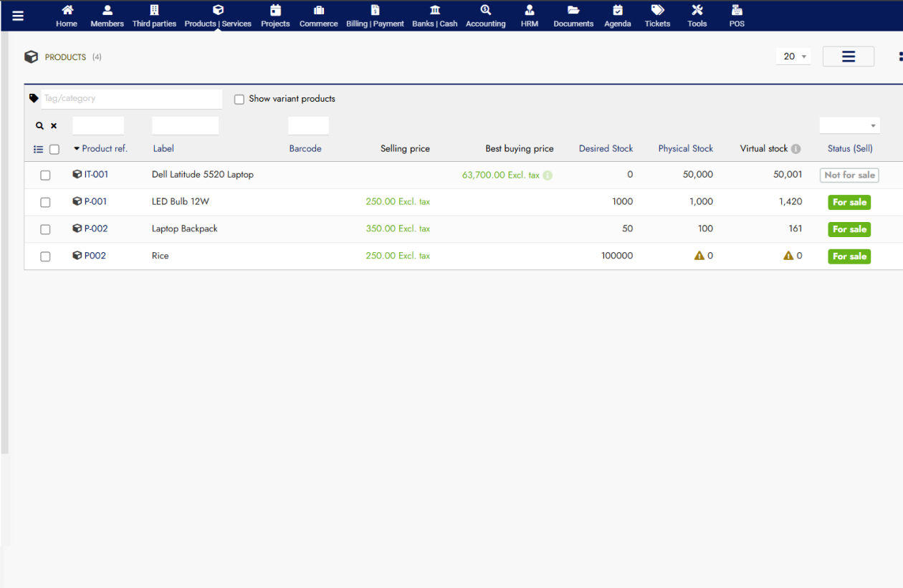Click the Tickets tag icon
Viewport: 903px width, 588px height.
click(x=657, y=10)
